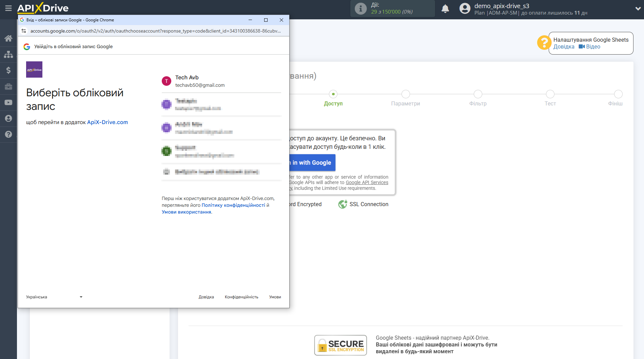Open the Відео link in help box
Screen dimensions: 644x359
pos(589,47)
